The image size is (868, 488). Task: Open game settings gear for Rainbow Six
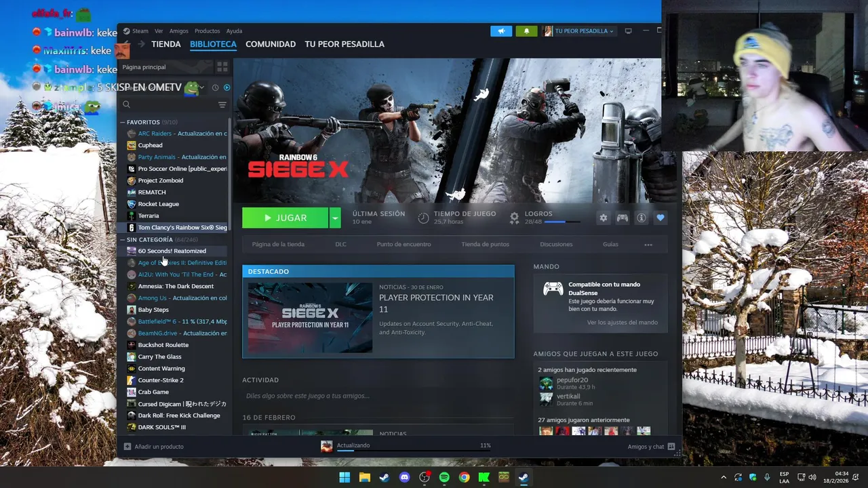tap(603, 218)
